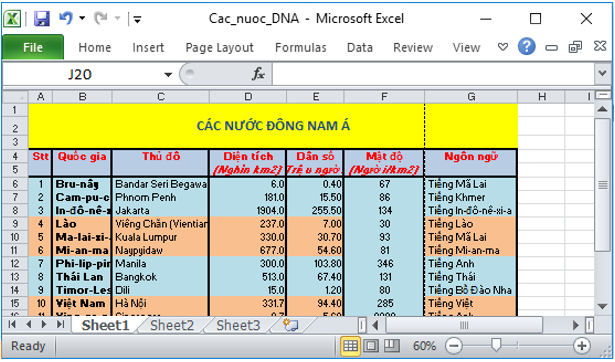Switch to the Home ribbon tab

pos(95,47)
